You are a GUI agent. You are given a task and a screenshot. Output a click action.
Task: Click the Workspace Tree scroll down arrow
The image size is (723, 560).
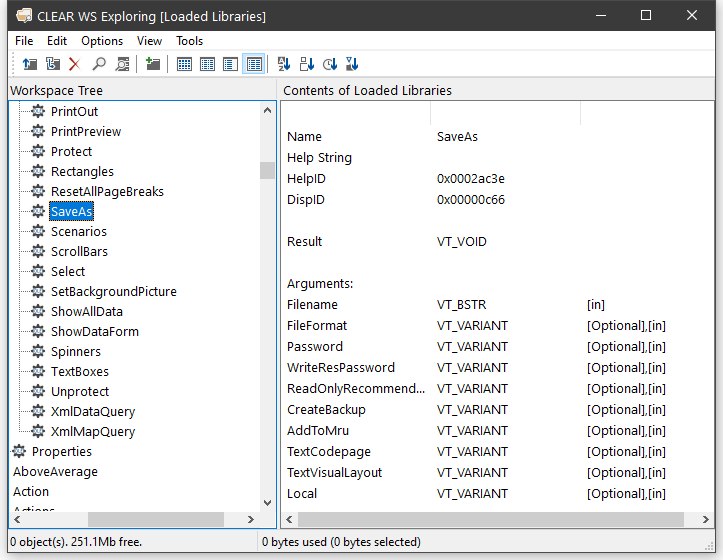click(267, 502)
